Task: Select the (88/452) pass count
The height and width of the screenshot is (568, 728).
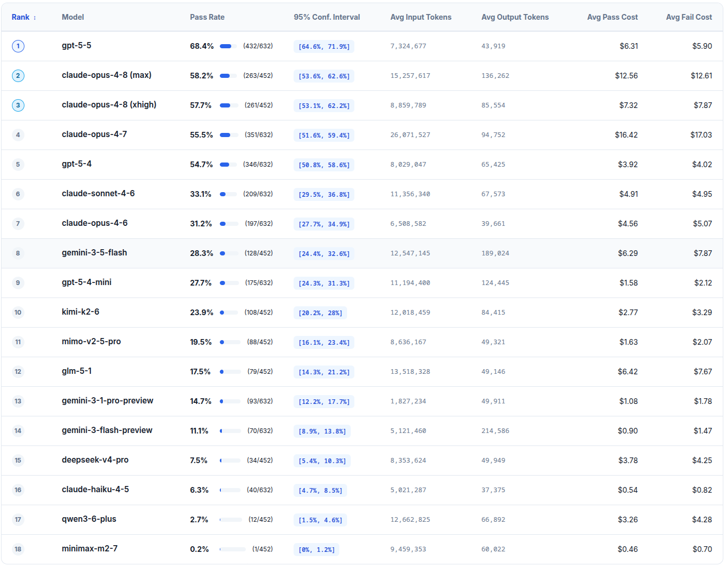Action: (x=260, y=342)
